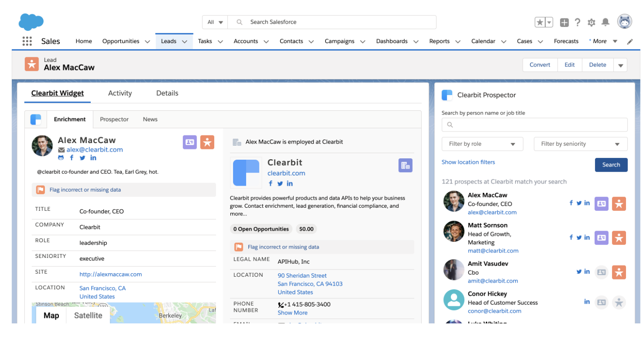Image resolution: width=644 pixels, height=340 pixels.
Task: Expand the Accounts menu chevron
Action: click(x=266, y=41)
